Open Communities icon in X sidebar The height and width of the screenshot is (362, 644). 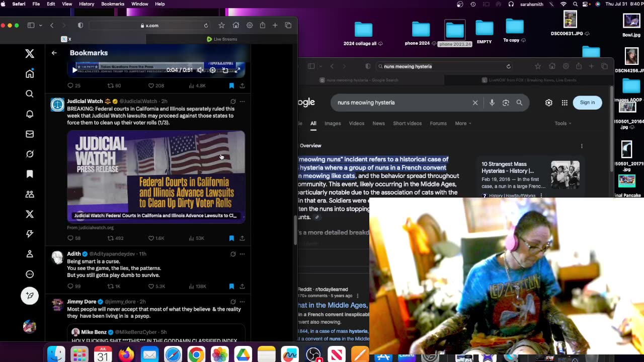tap(30, 194)
